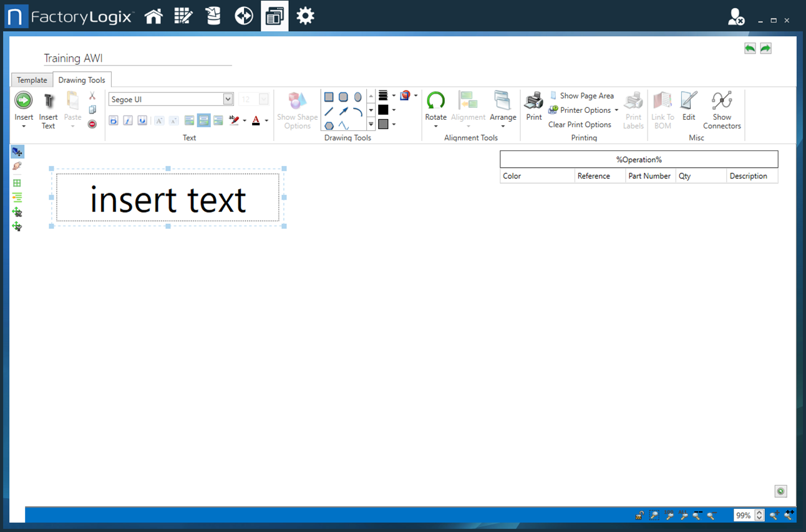Click the black fill color swatch
806x532 pixels.
[x=382, y=110]
